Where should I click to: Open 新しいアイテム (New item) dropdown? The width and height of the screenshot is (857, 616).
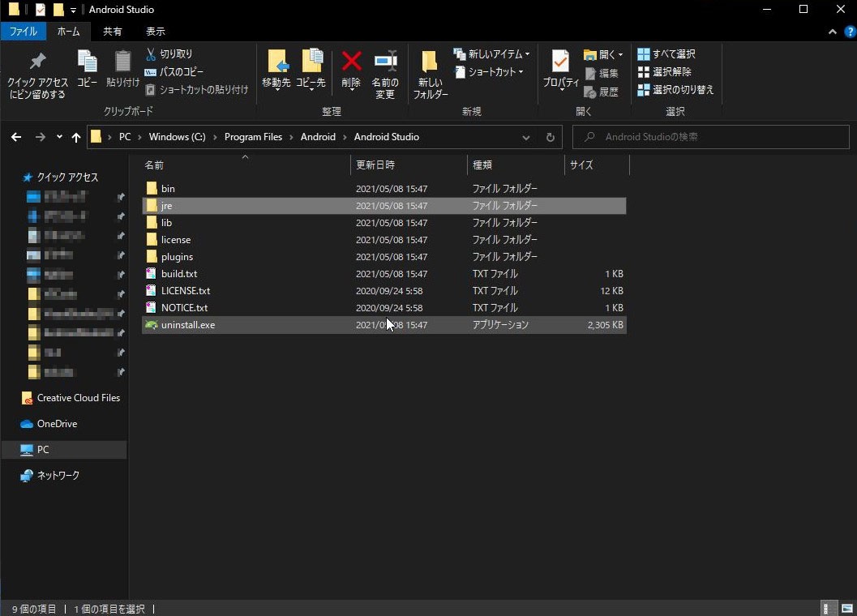(491, 53)
